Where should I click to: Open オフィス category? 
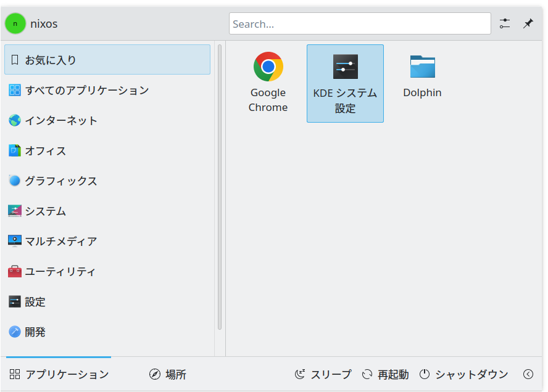coord(107,150)
